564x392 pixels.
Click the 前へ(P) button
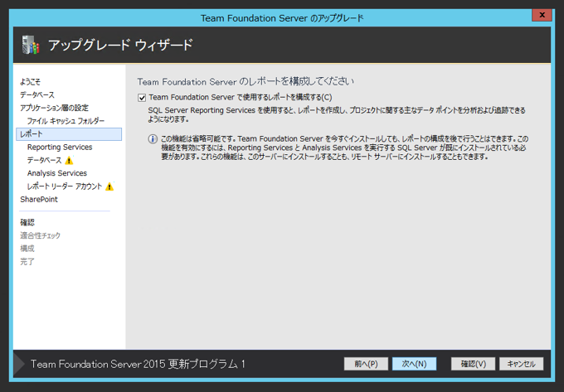tap(366, 364)
